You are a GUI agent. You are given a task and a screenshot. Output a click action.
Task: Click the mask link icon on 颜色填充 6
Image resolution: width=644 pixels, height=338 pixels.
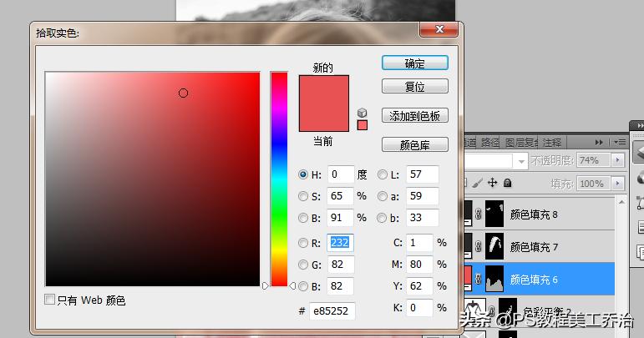[x=479, y=279]
